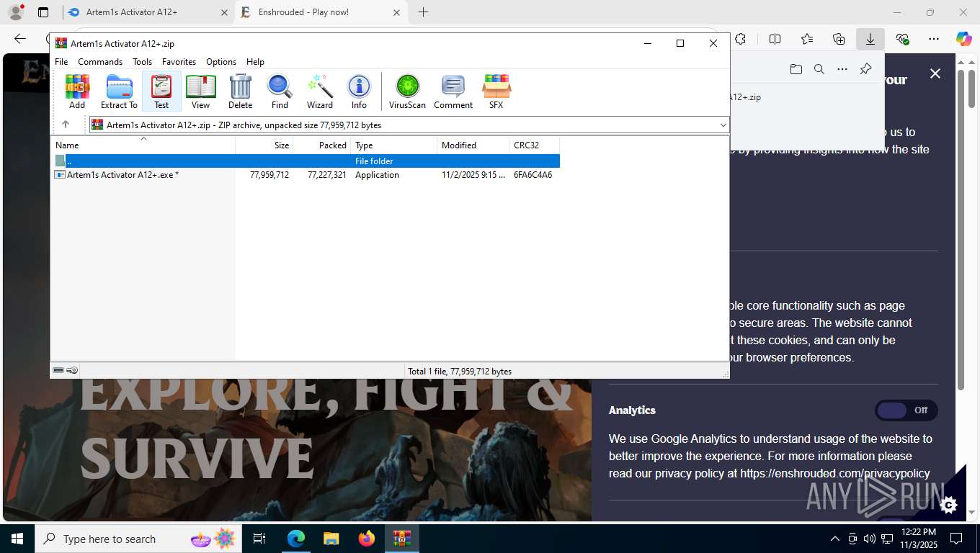Open the Help menu
Viewport: 980px width, 553px height.
pyautogui.click(x=255, y=62)
